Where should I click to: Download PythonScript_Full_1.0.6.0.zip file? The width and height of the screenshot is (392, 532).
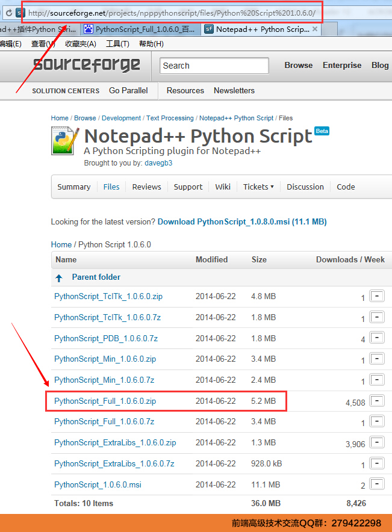(x=105, y=401)
